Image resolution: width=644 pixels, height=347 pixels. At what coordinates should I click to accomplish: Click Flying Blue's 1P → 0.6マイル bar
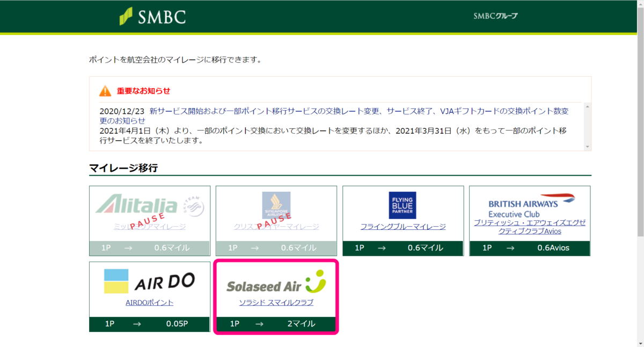coord(403,248)
